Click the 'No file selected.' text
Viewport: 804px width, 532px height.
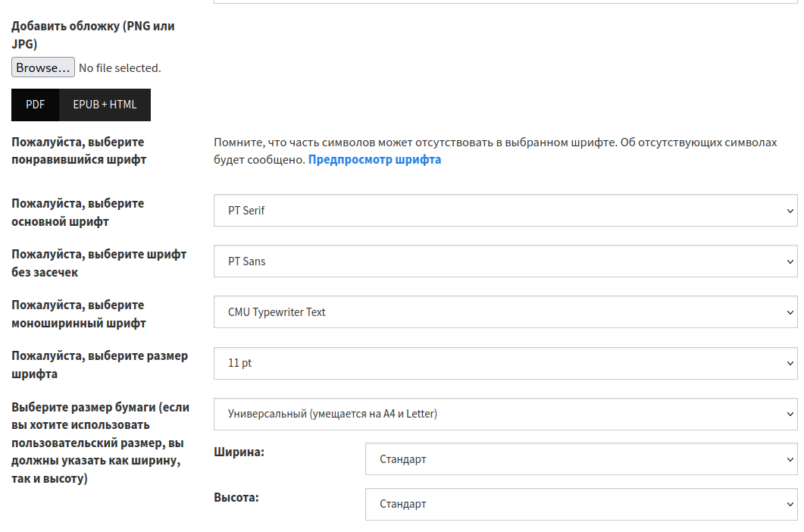120,68
